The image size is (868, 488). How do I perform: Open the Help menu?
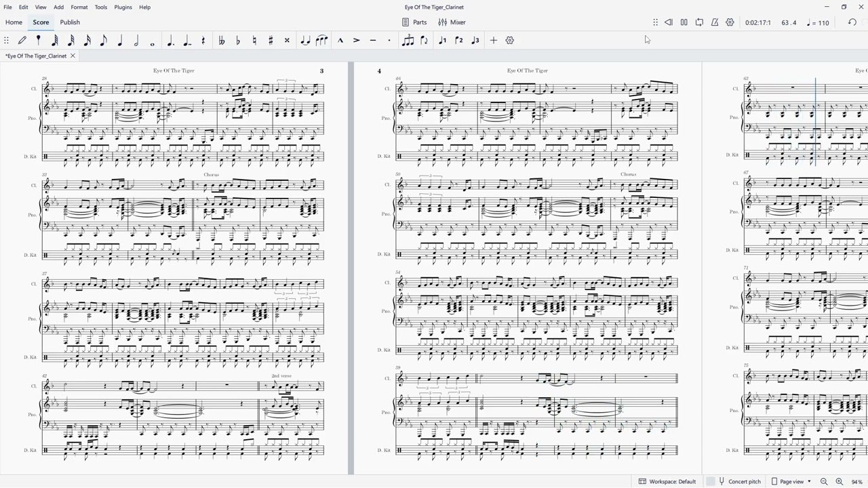[144, 7]
